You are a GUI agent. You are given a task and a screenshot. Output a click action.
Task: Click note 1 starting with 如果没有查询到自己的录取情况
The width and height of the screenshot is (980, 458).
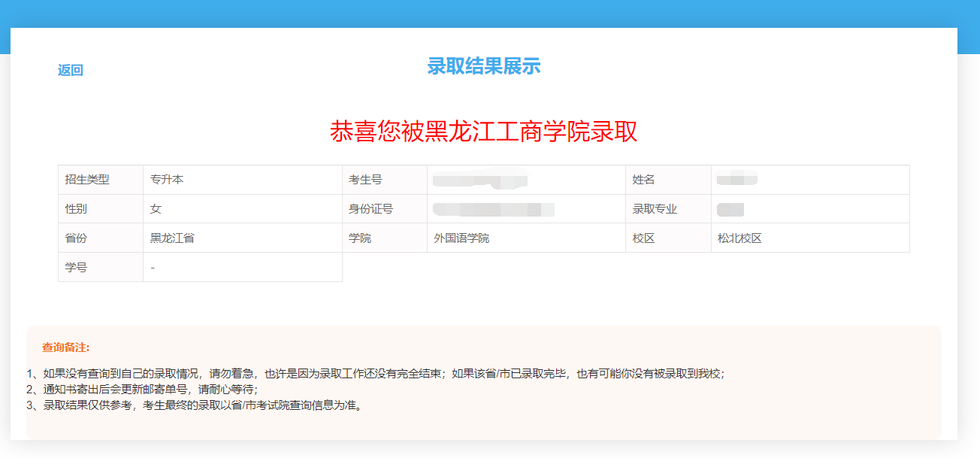(376, 373)
